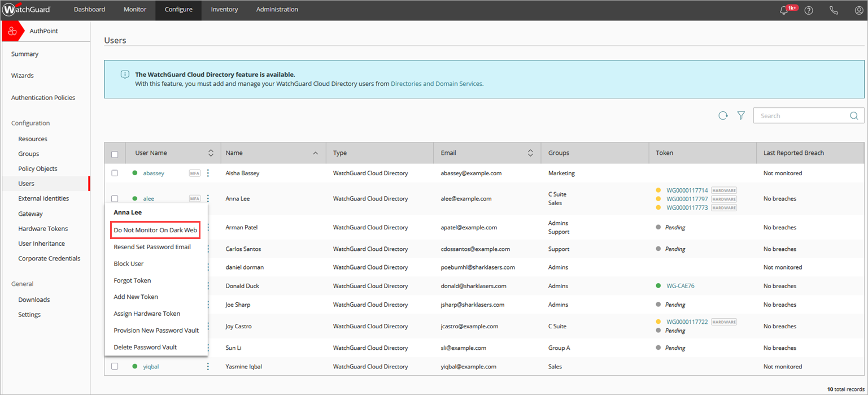
Task: Select Do Not Monitor On Dark Web
Action: [x=155, y=230]
